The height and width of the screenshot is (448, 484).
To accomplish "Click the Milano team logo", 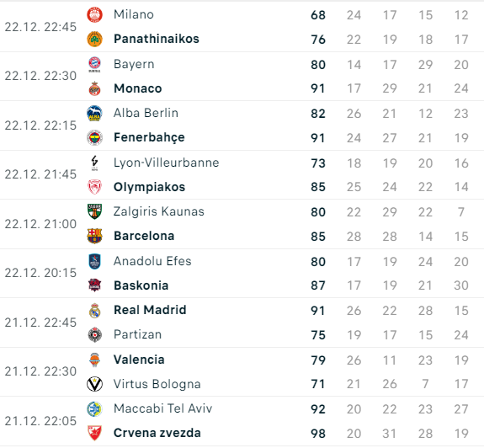I will (94, 14).
